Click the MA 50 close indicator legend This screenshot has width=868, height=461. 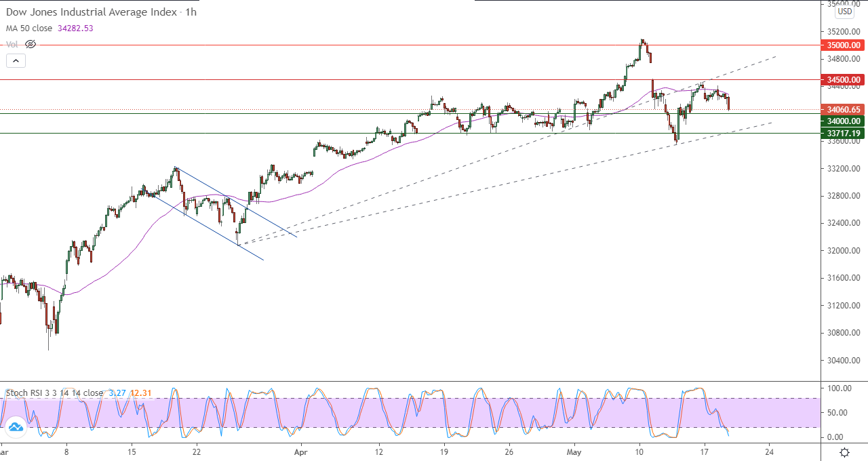(x=31, y=28)
